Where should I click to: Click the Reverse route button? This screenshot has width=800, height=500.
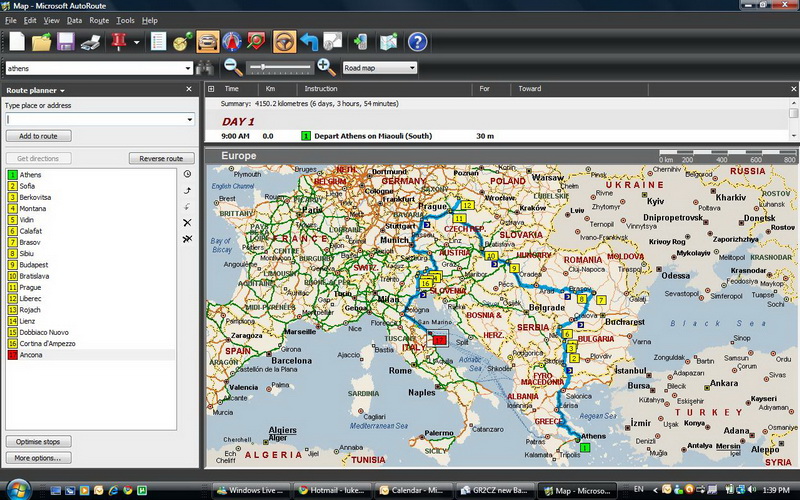[161, 159]
